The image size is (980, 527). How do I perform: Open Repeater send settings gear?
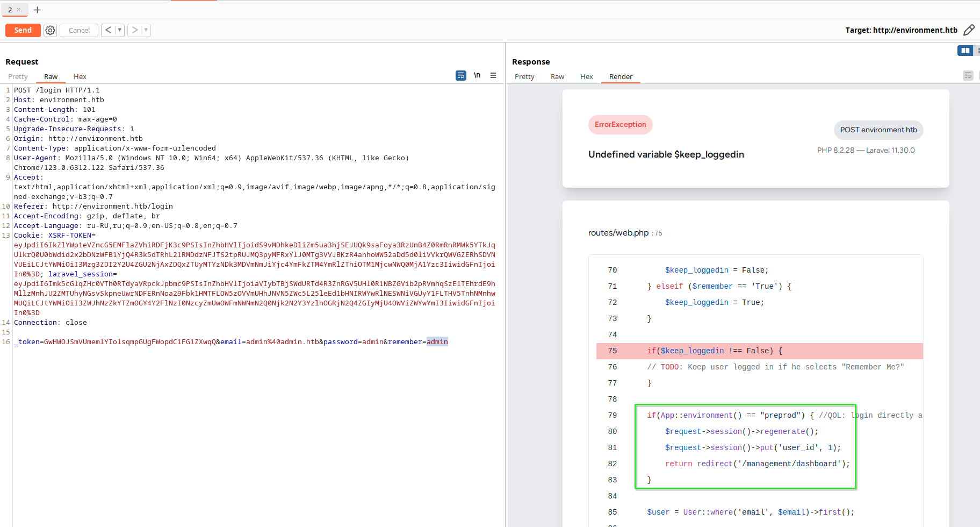pyautogui.click(x=50, y=30)
